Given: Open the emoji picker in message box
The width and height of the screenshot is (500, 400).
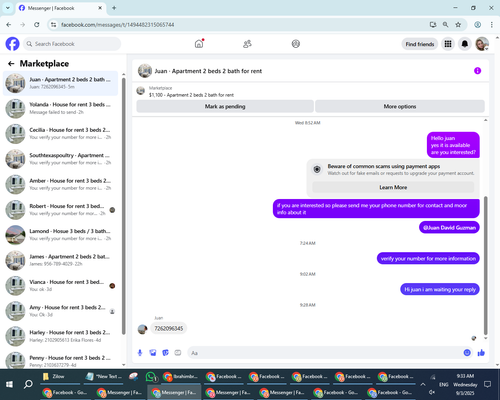Looking at the screenshot, I should pos(467,353).
